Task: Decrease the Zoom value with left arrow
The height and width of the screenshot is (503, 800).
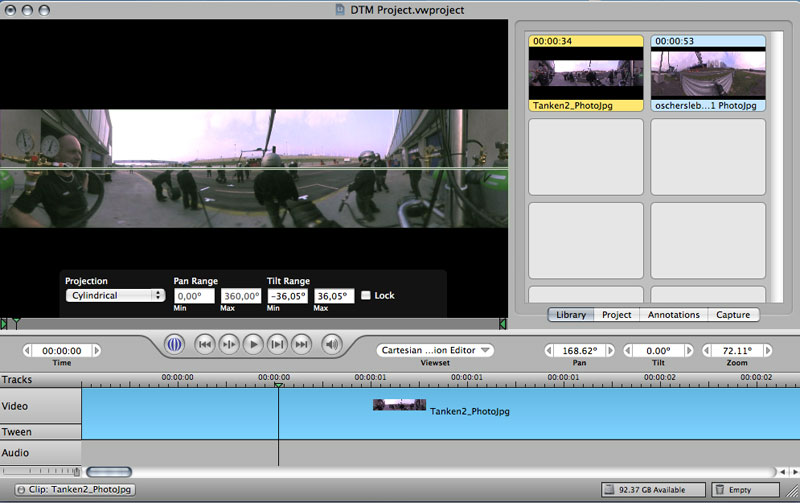Action: pyautogui.click(x=707, y=350)
